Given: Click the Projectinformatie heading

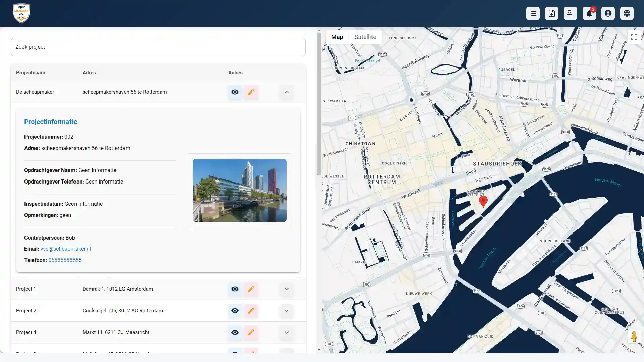Looking at the screenshot, I should pos(51,122).
